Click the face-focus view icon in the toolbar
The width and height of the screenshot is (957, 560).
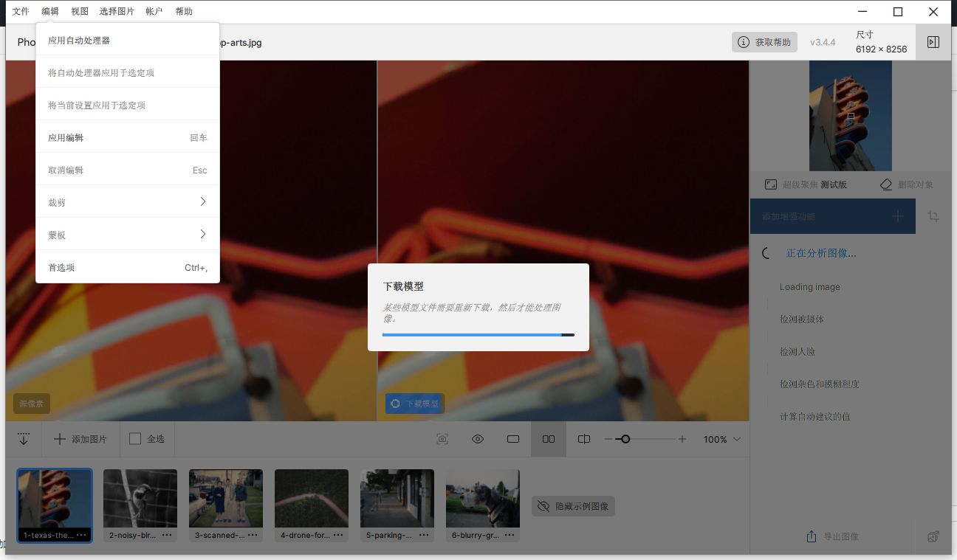coord(442,439)
